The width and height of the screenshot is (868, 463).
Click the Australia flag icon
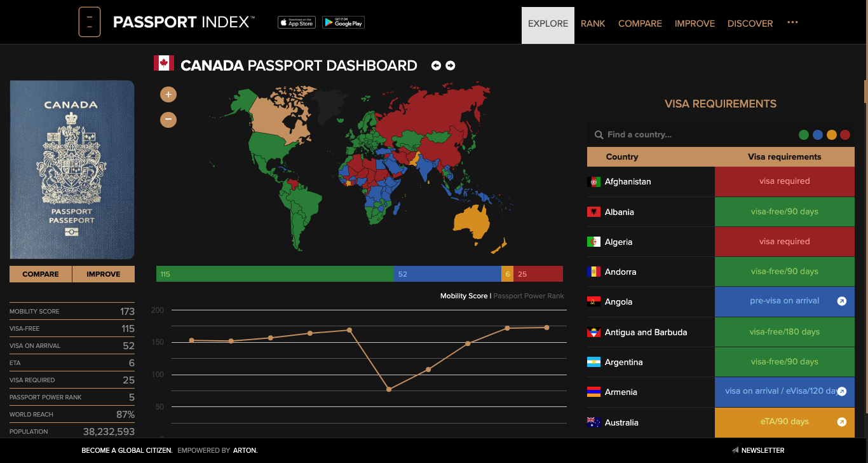pos(594,422)
